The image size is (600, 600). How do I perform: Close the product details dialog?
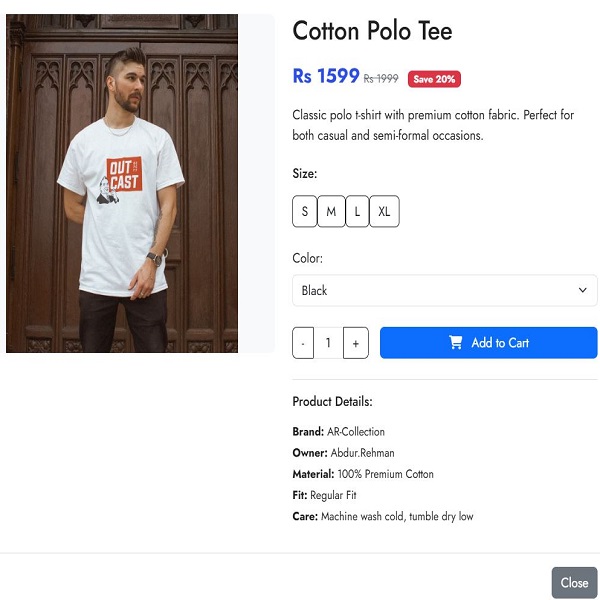pyautogui.click(x=574, y=583)
